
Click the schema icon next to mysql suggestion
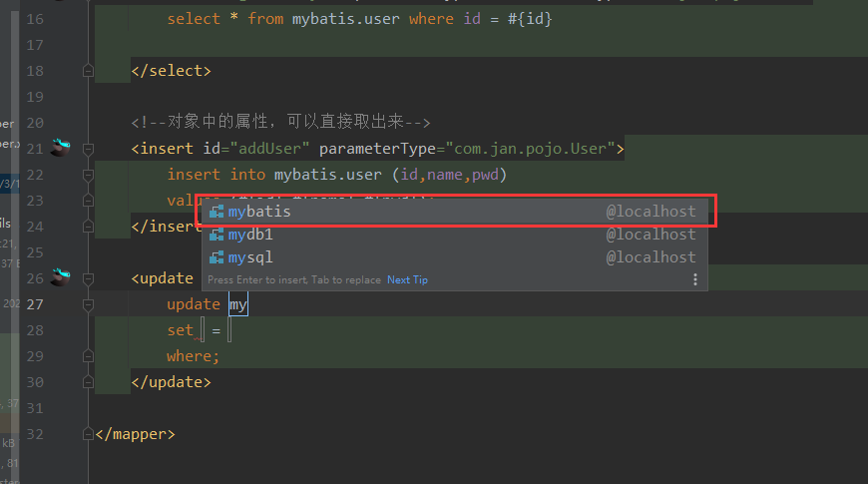(217, 257)
